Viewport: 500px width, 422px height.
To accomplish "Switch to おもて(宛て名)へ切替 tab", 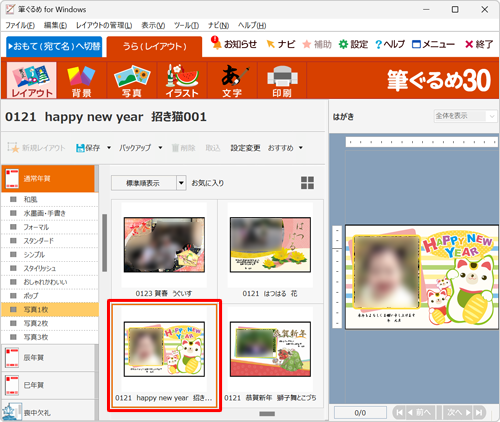I will [54, 46].
